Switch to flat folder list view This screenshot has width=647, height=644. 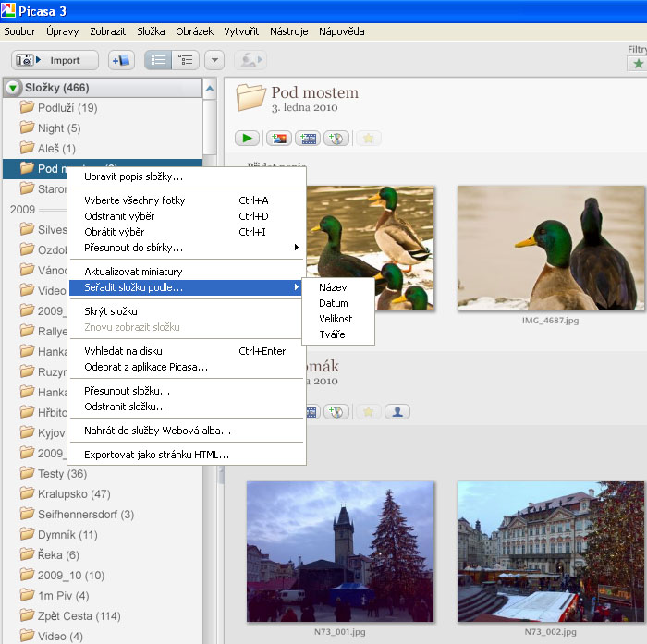coord(158,60)
